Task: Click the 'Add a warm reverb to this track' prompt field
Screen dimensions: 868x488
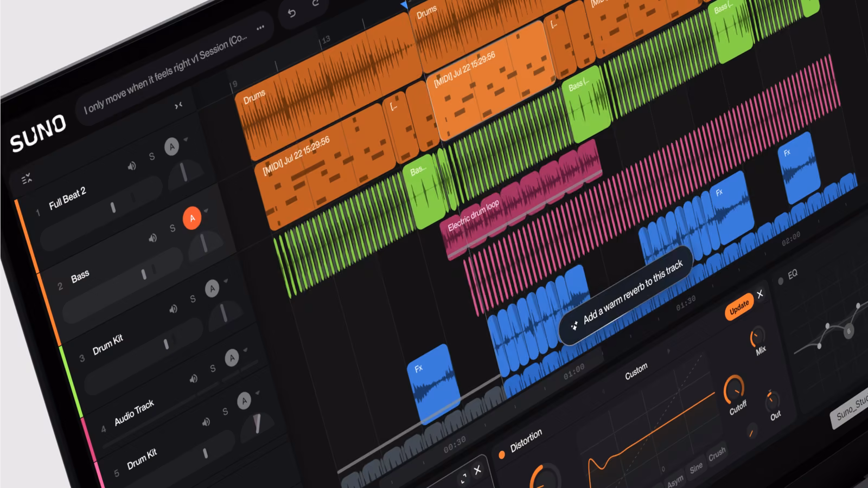Action: coord(627,296)
